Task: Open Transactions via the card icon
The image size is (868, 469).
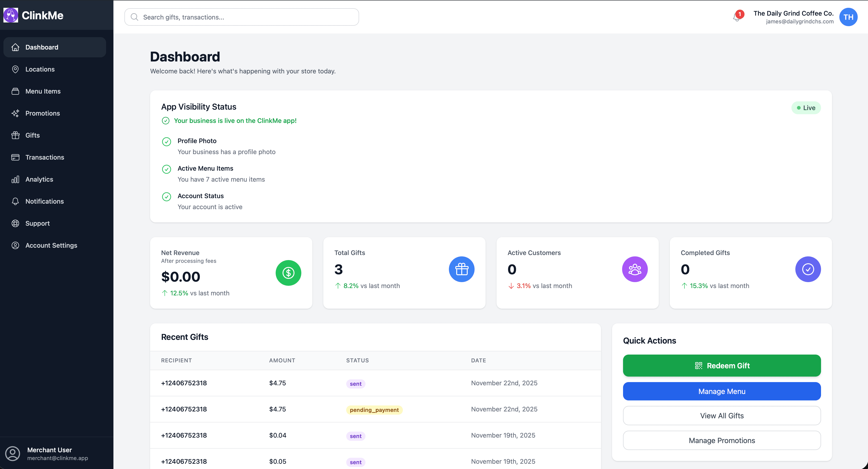Action: (16, 157)
